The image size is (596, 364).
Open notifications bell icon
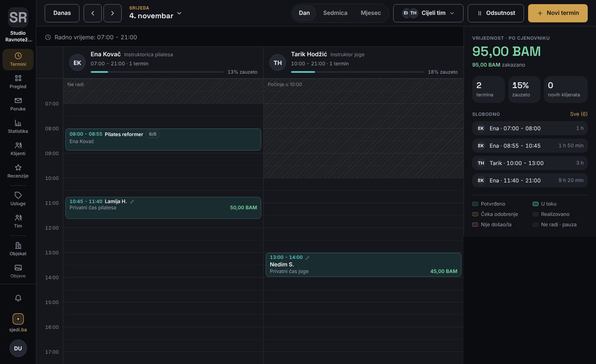18,298
